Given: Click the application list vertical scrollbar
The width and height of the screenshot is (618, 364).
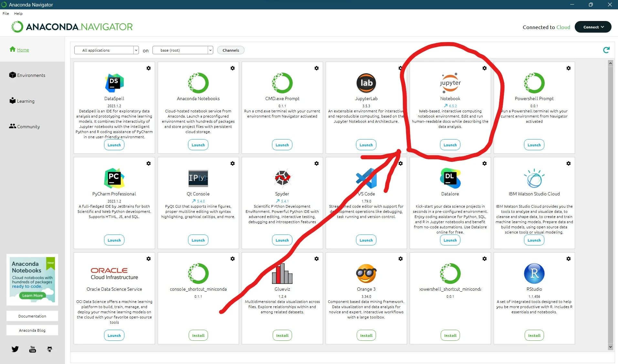Looking at the screenshot, I should [611, 205].
